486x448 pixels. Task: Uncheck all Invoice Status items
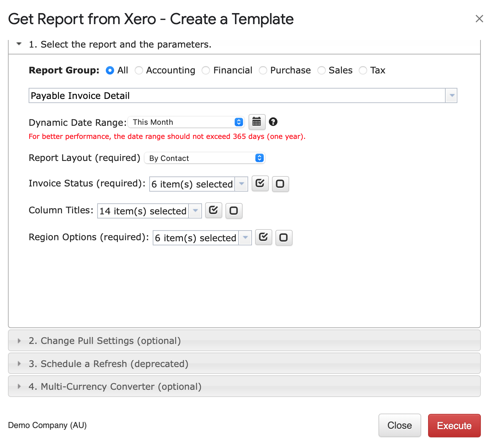280,184
